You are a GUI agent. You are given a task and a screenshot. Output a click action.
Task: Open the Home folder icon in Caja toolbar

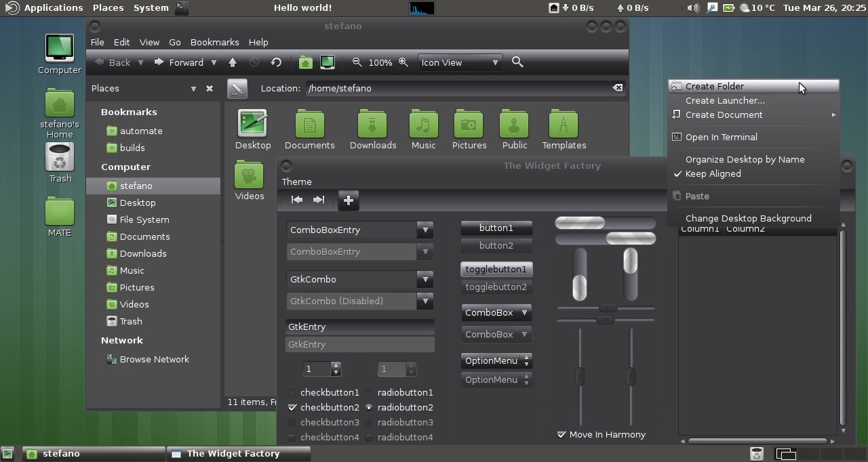point(305,62)
